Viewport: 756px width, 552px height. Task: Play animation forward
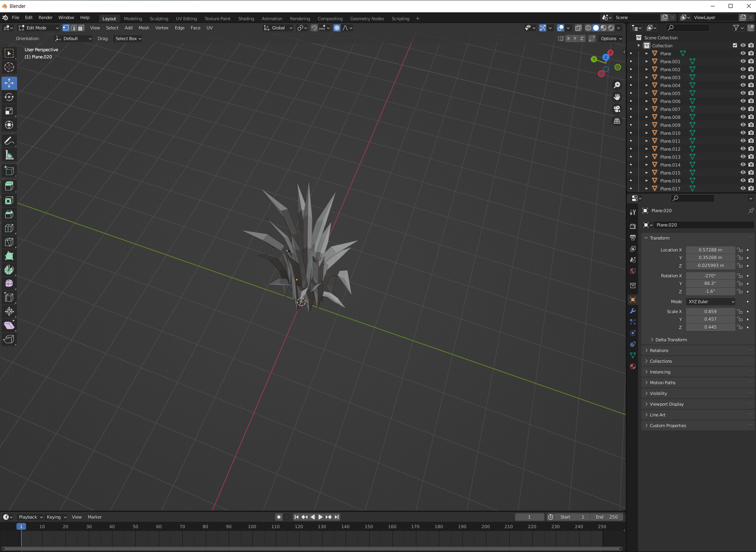pyautogui.click(x=321, y=517)
